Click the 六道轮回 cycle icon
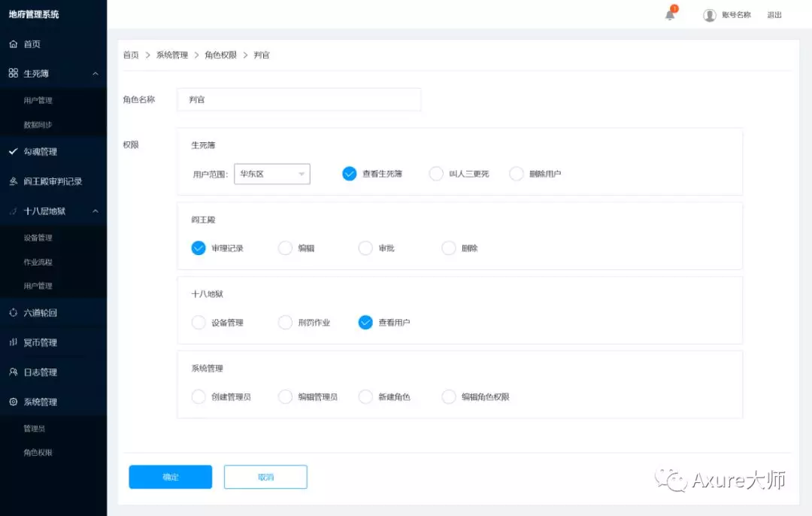Image resolution: width=812 pixels, height=516 pixels. (x=14, y=312)
